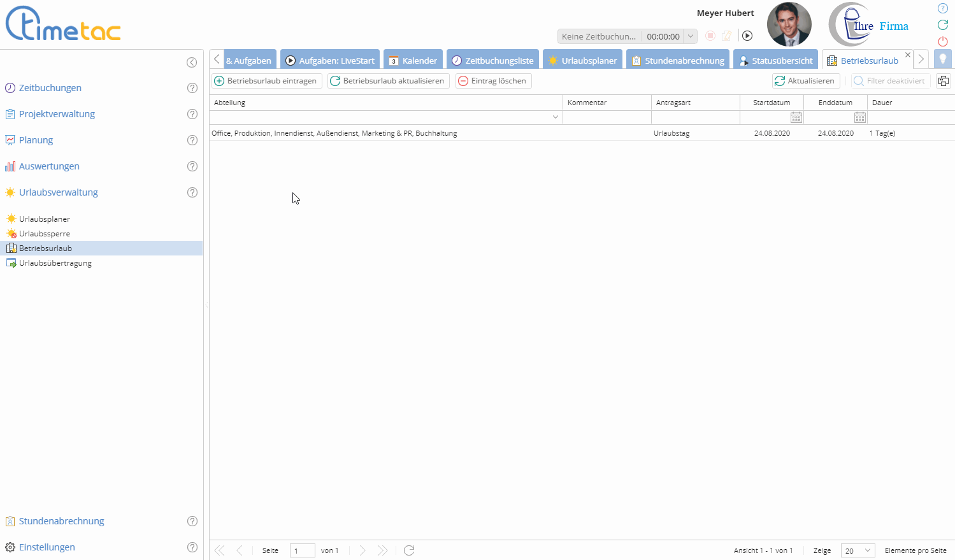Click the window layout icon beside filter
Viewport: 955px width, 560px height.
944,81
